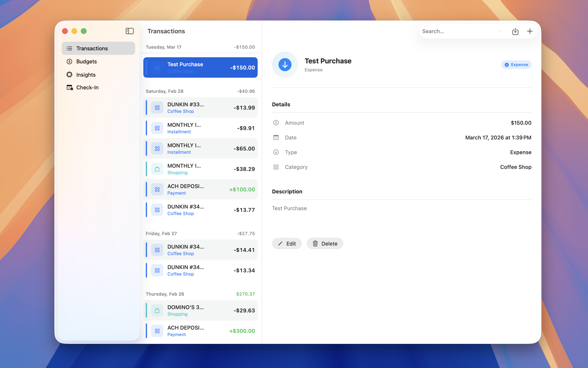The width and height of the screenshot is (588, 368).
Task: Click the Insights brain icon
Action: coord(69,74)
